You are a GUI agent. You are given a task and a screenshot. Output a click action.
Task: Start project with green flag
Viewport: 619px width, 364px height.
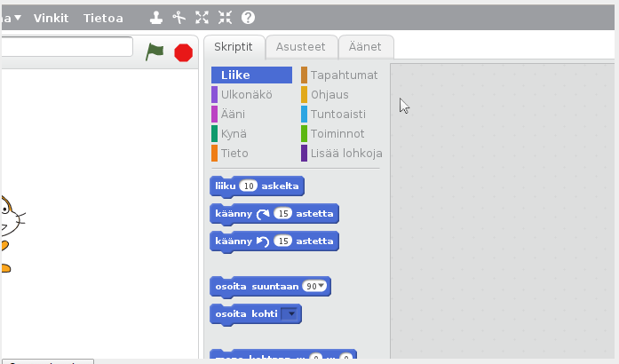(155, 52)
